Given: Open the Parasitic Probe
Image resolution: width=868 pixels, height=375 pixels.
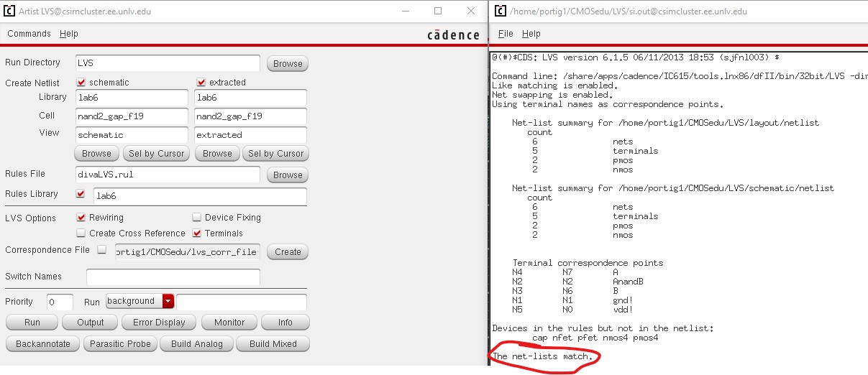Looking at the screenshot, I should click(x=120, y=344).
